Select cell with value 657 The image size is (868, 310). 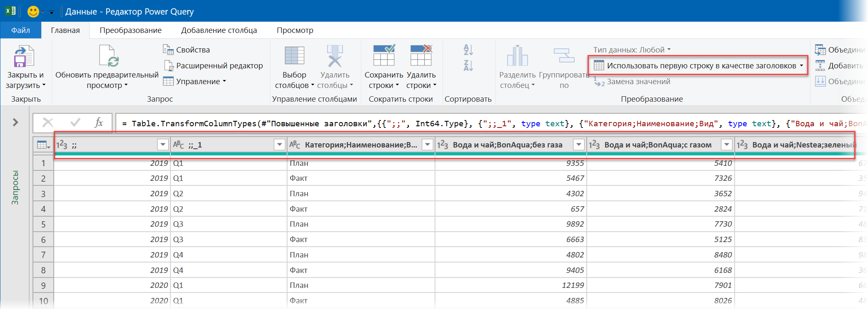click(x=511, y=209)
